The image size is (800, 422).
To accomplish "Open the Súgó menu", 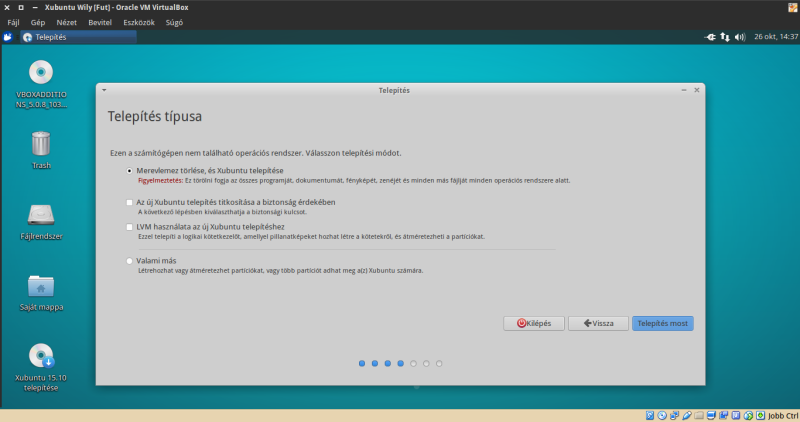I will pos(174,22).
